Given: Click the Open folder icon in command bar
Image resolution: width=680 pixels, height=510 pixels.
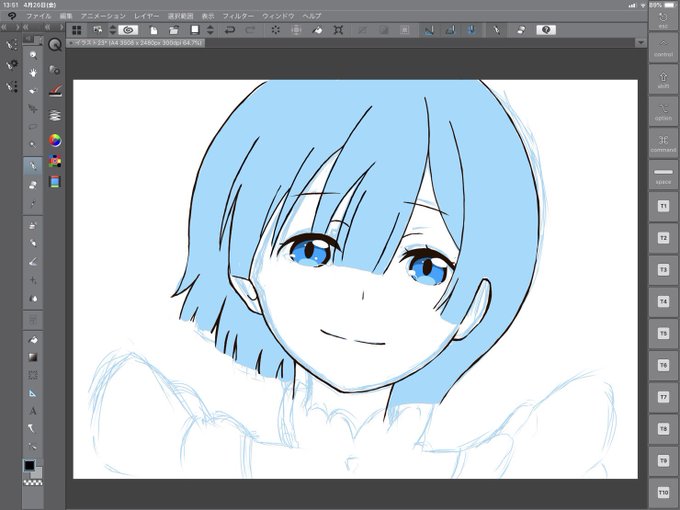Looking at the screenshot, I should (x=174, y=30).
